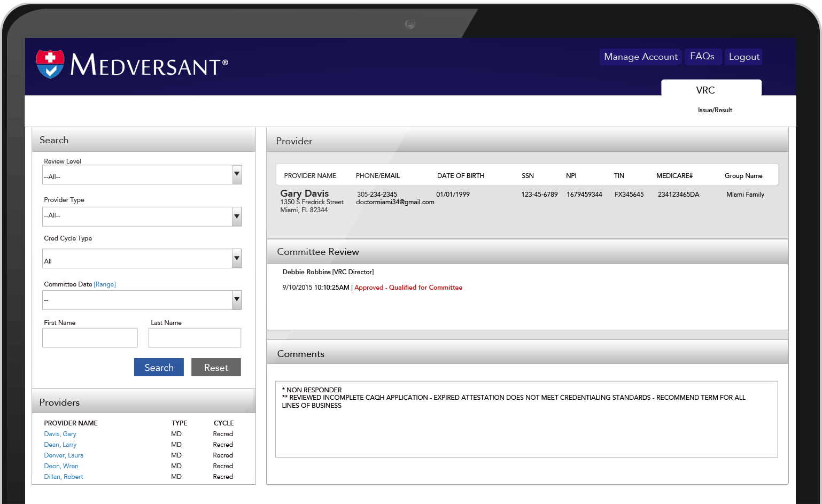Open Manage Account
The image size is (822, 504).
pyautogui.click(x=640, y=57)
